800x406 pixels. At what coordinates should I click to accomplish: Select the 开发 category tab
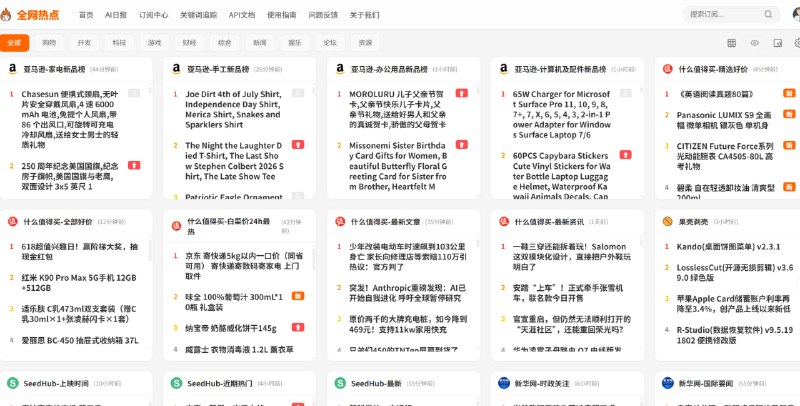click(84, 43)
